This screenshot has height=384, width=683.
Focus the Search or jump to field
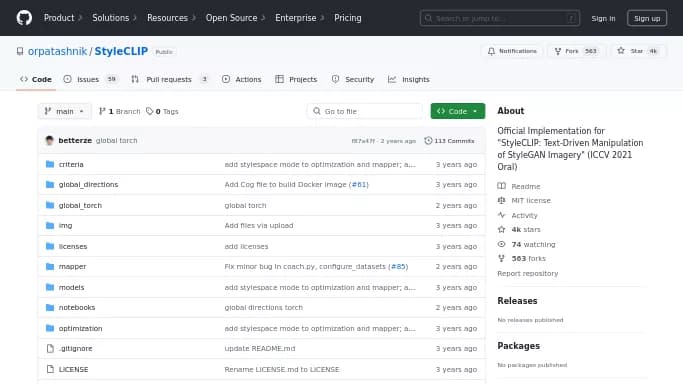[x=500, y=18]
